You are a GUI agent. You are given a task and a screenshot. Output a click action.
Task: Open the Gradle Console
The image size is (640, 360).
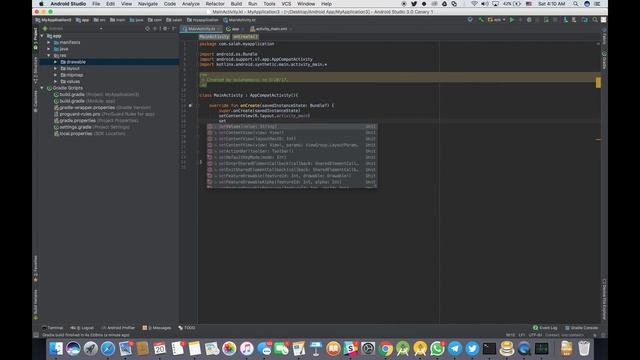tap(581, 328)
